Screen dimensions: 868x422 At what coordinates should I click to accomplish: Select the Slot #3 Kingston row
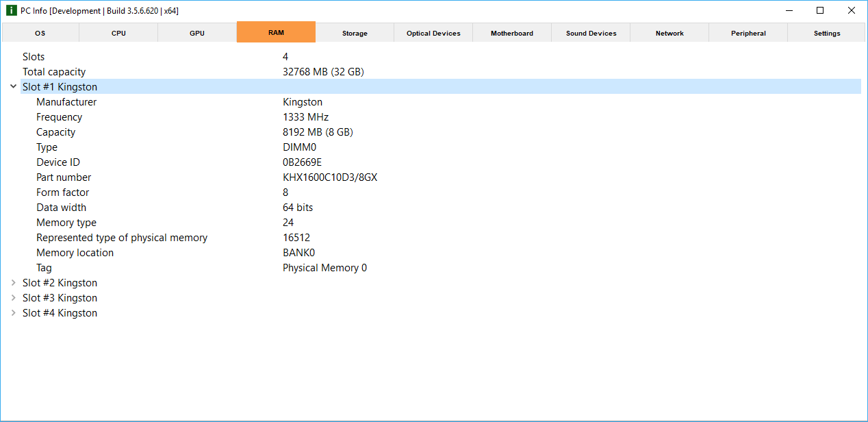441,298
